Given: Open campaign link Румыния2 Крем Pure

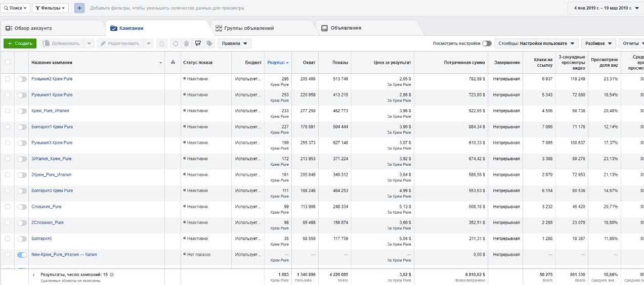Looking at the screenshot, I should (x=52, y=79).
